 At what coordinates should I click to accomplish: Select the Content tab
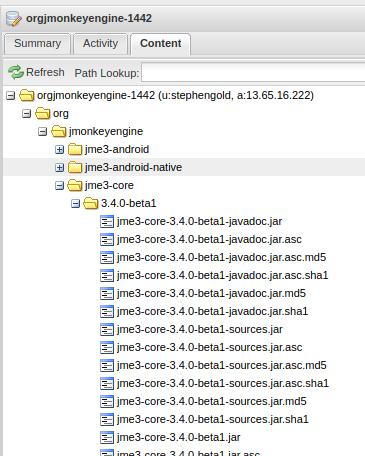tap(161, 44)
